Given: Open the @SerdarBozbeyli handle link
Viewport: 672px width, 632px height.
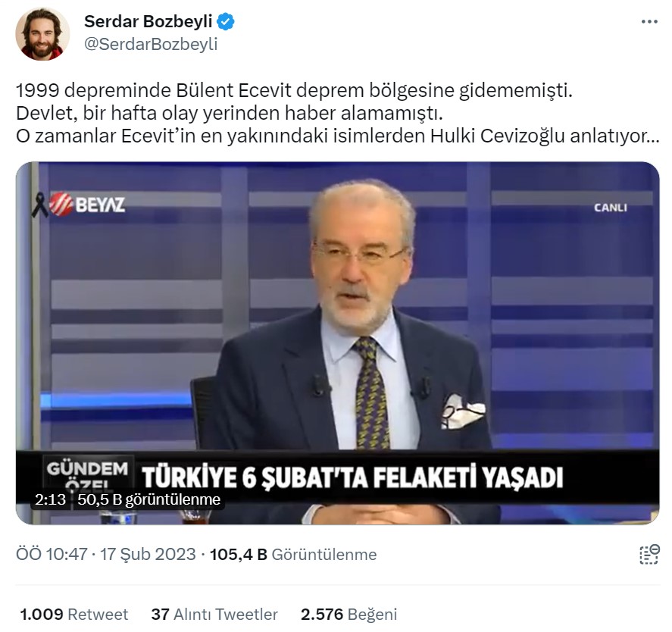Looking at the screenshot, I should pyautogui.click(x=151, y=44).
